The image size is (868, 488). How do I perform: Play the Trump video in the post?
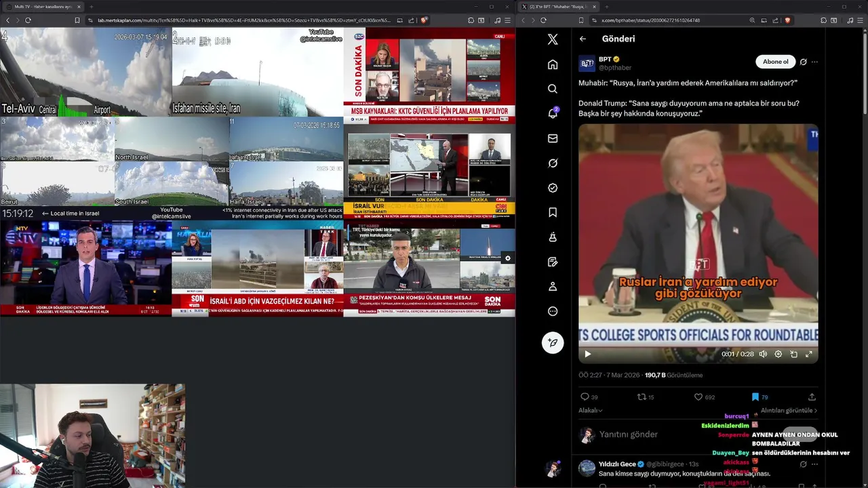pyautogui.click(x=588, y=354)
